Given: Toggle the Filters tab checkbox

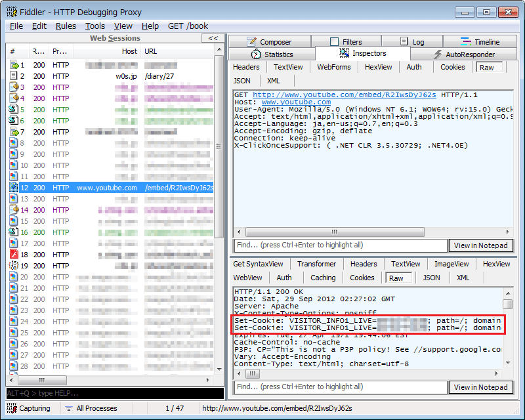Looking at the screenshot, I should [x=335, y=42].
